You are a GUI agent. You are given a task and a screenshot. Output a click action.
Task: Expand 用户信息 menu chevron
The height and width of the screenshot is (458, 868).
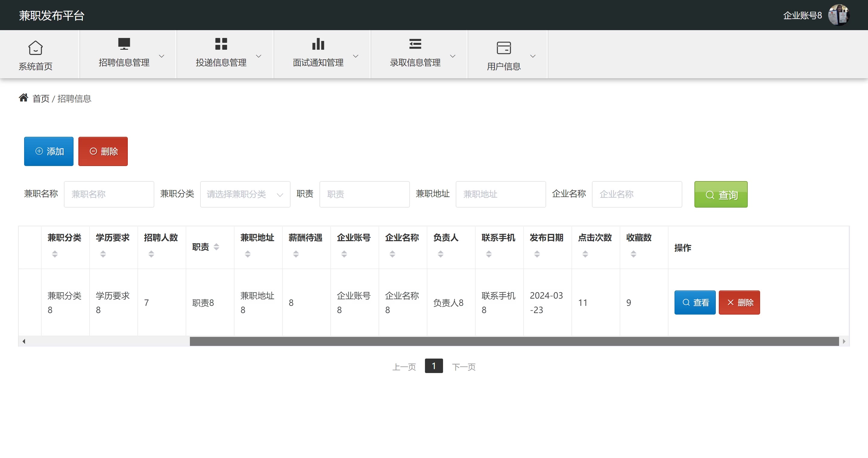click(x=533, y=56)
